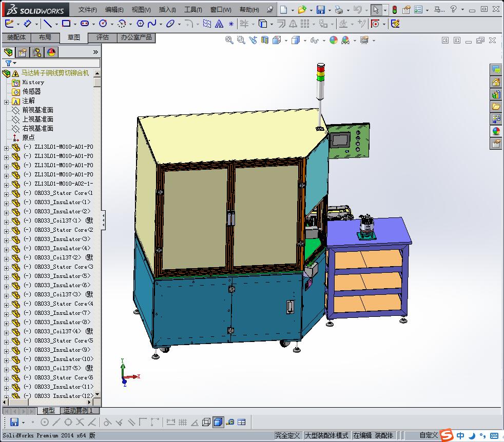
Task: Click the Section View icon
Action: (265, 40)
